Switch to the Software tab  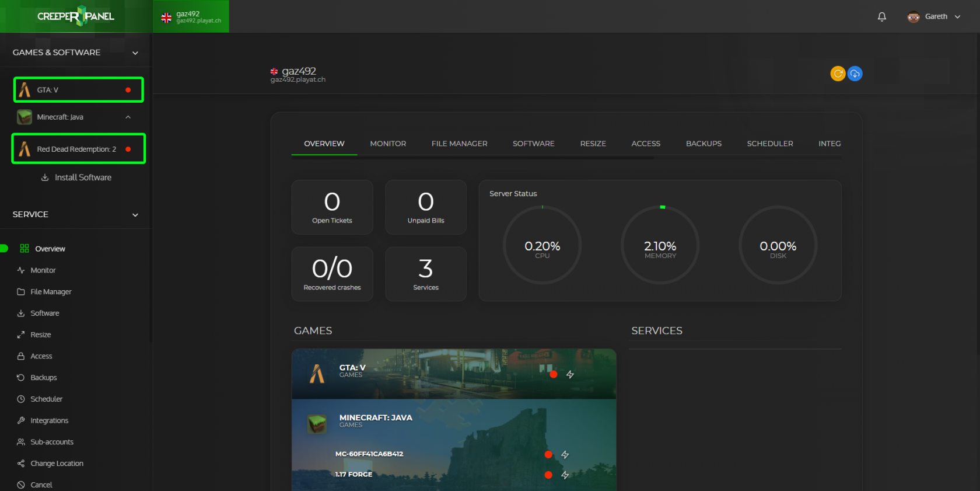[534, 144]
